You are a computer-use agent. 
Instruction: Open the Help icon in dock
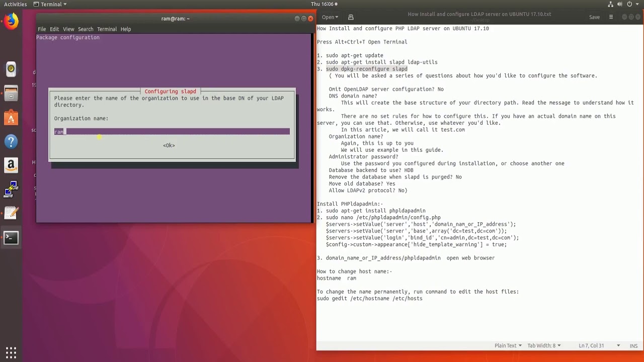tap(11, 142)
